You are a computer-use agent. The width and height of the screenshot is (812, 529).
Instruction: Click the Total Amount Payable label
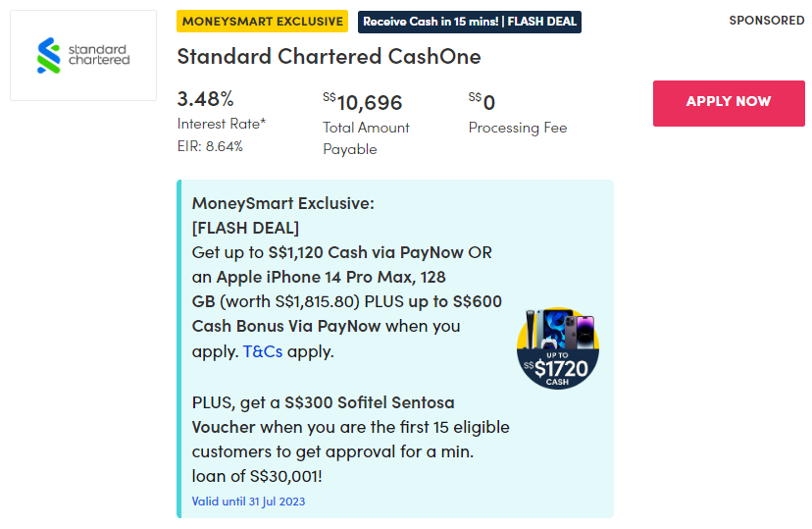[366, 138]
